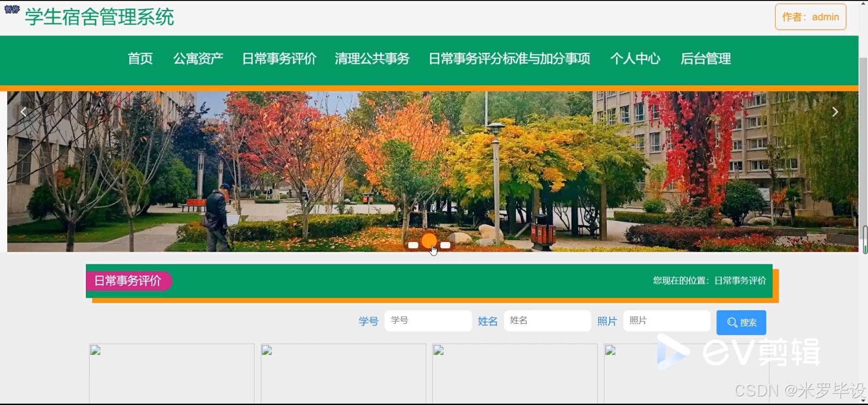Click the 您现在的位置 breadcrumb text
Viewport: 868px width, 405px height.
709,281
